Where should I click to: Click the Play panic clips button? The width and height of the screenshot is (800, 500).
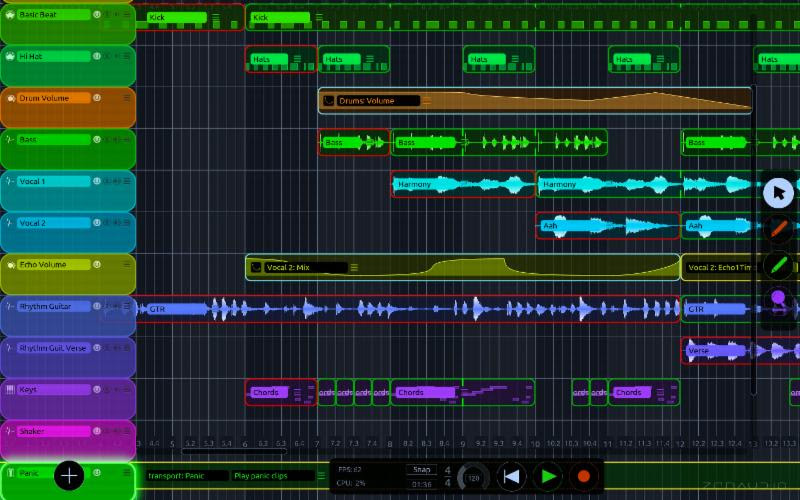click(x=272, y=476)
